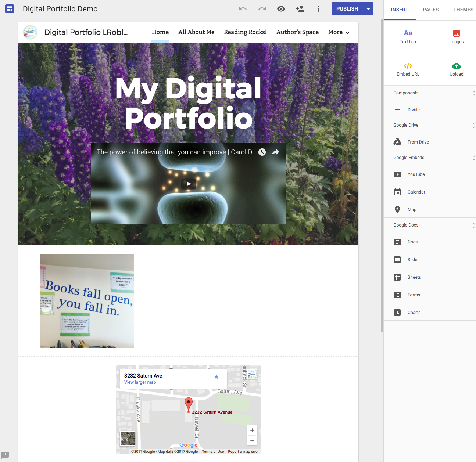The width and height of the screenshot is (476, 462).
Task: Open the Publish options dropdown
Action: coord(368,8)
